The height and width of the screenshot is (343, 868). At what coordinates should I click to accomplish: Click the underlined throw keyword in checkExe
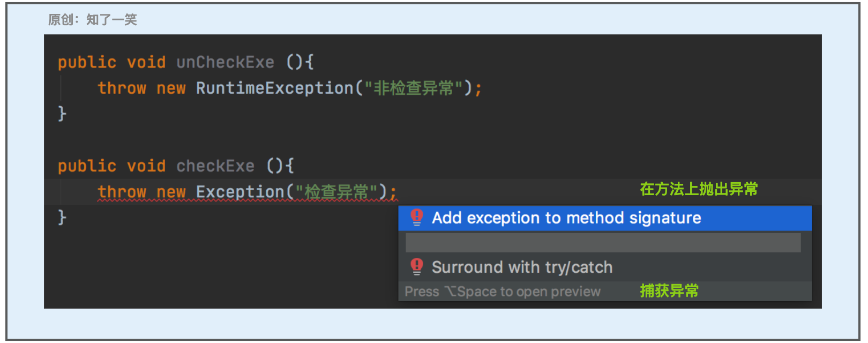pos(122,192)
